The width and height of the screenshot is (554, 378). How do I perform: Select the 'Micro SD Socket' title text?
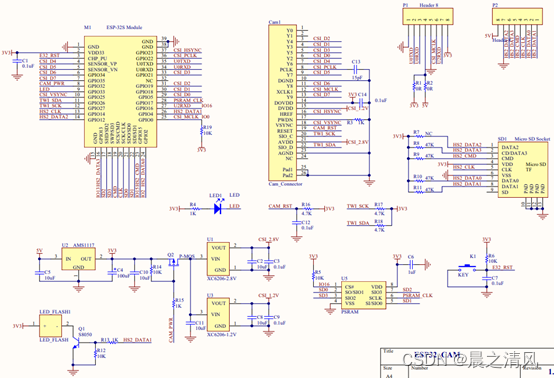pos(532,139)
